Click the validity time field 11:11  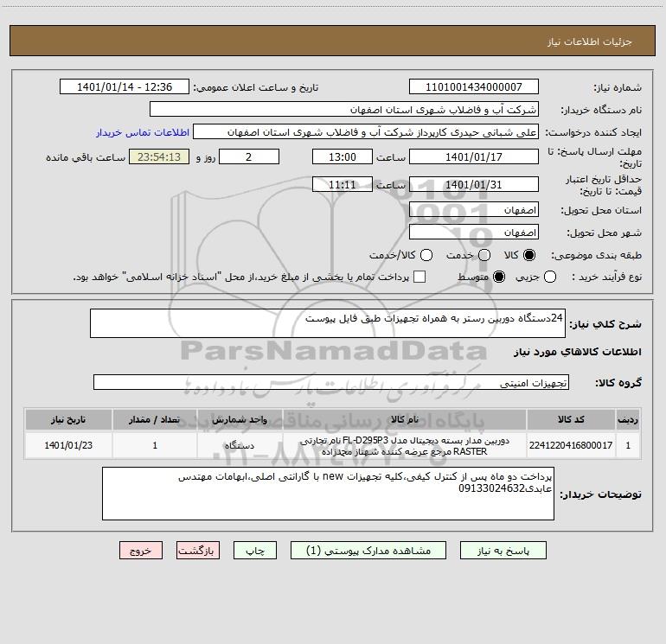343,185
